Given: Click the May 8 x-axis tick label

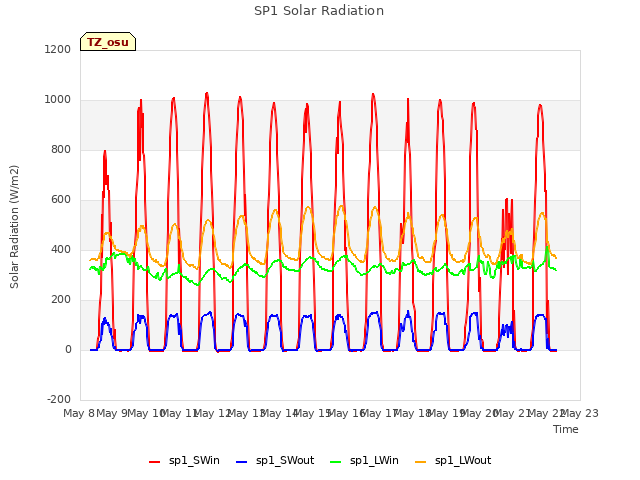Looking at the screenshot, I should [79, 413].
